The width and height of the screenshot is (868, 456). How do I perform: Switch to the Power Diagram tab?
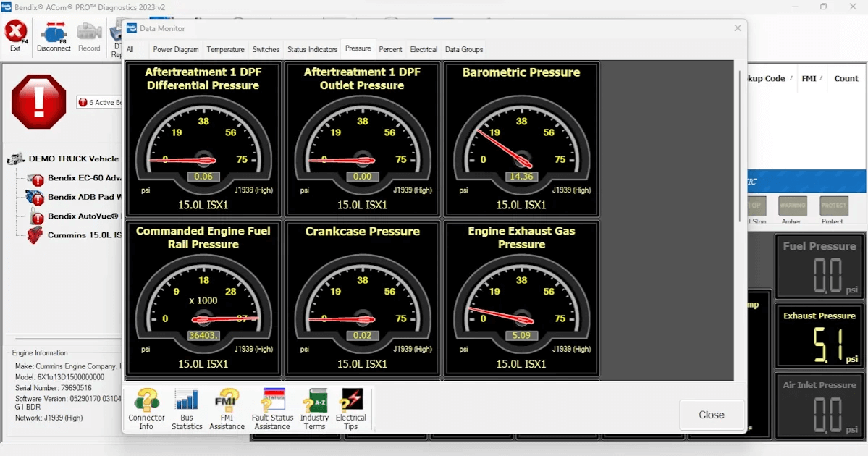pos(175,50)
